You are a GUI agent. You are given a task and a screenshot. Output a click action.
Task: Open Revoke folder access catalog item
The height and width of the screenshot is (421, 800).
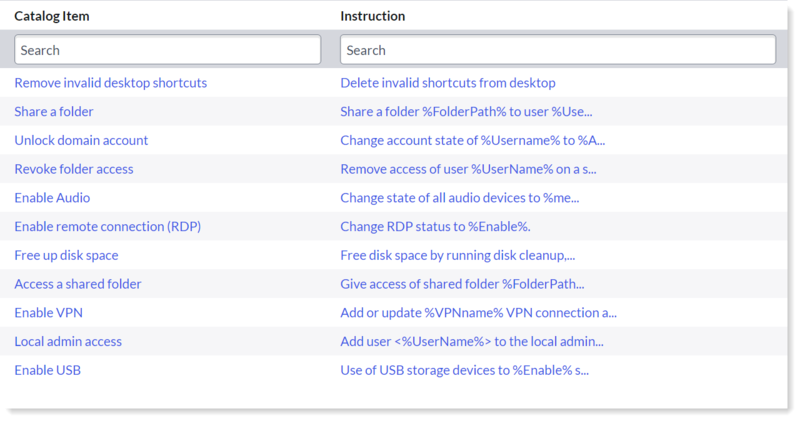click(74, 169)
